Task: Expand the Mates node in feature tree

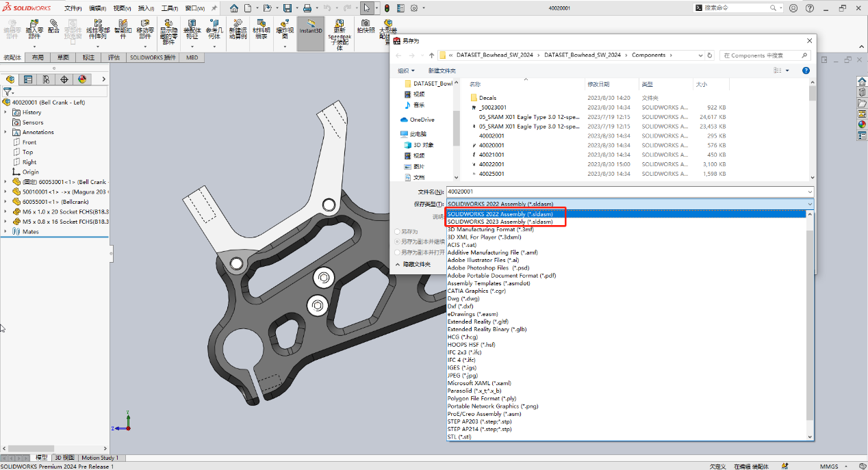Action: (x=5, y=231)
